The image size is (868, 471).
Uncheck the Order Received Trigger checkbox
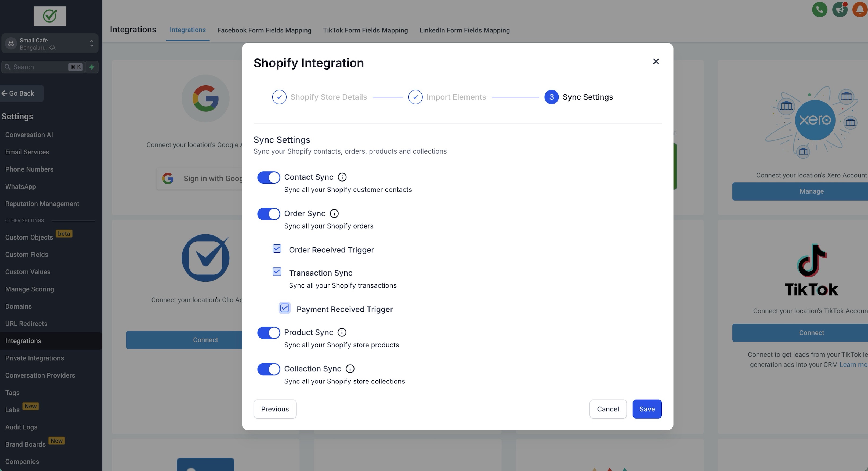(x=277, y=249)
